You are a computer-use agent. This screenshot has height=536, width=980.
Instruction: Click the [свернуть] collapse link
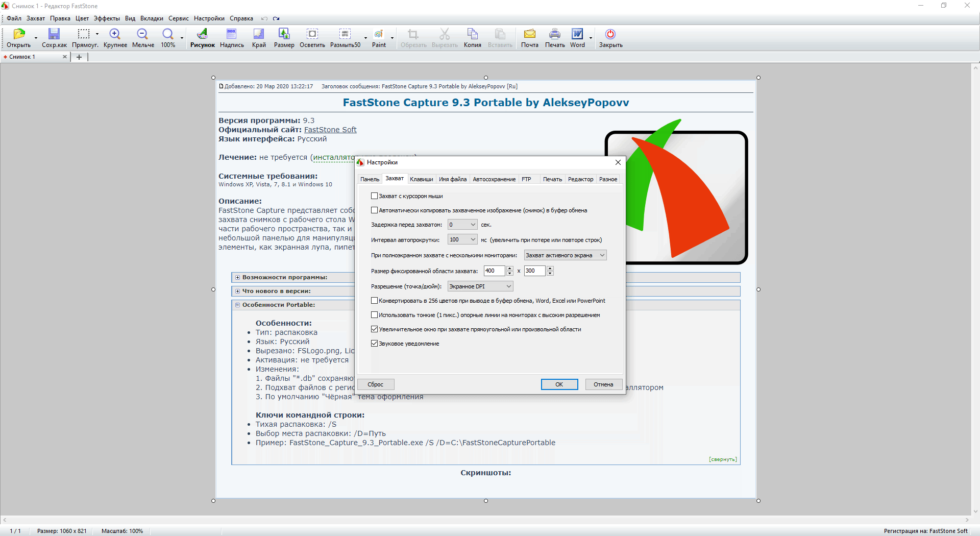(x=723, y=459)
